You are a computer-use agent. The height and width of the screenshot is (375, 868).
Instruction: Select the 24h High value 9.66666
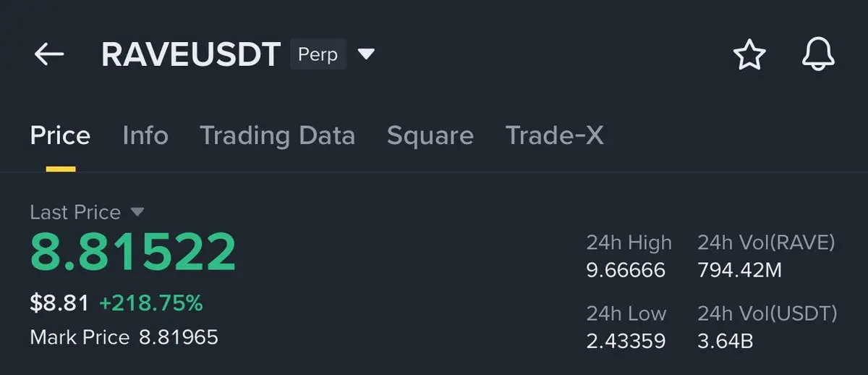pos(626,271)
